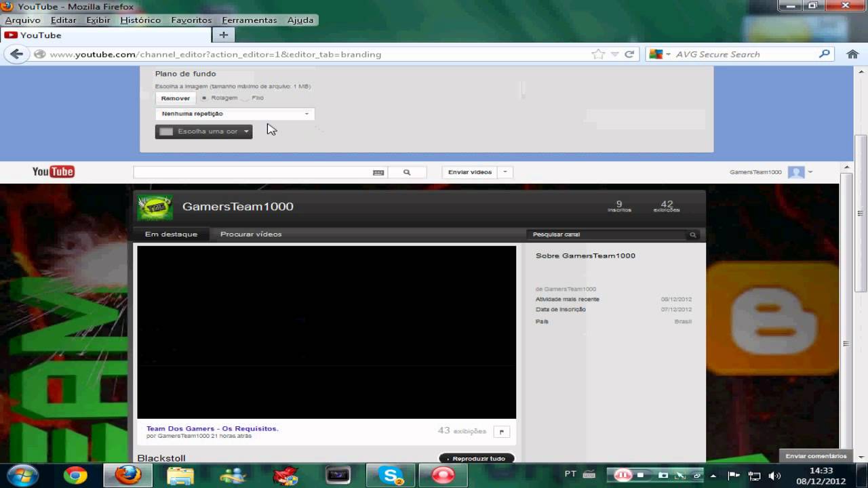
Task: Click the red screen recorder taskbar icon
Action: click(x=443, y=475)
